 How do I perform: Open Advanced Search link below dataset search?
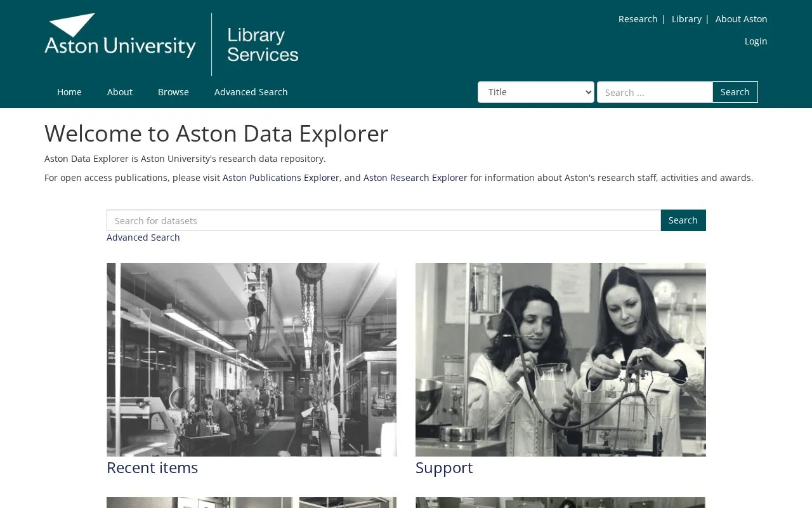143,237
